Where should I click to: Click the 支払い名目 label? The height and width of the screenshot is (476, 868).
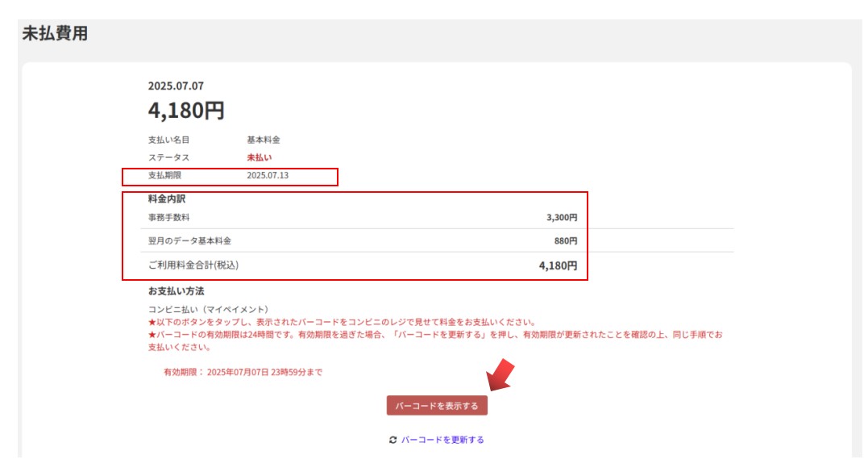tap(168, 140)
